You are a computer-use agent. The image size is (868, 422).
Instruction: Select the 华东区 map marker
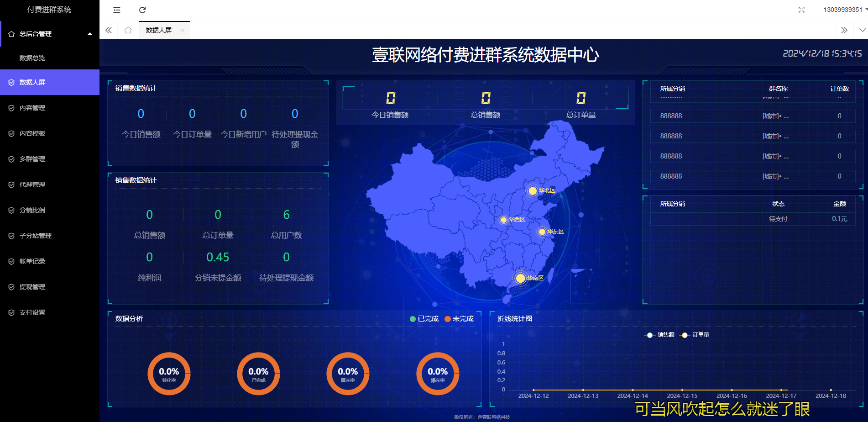pyautogui.click(x=542, y=231)
